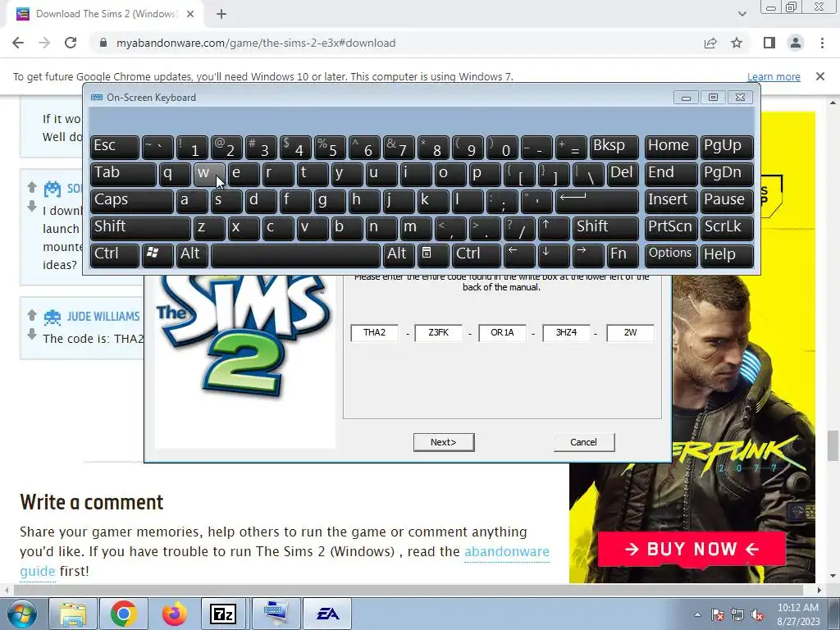Open Firefox from the taskbar
The height and width of the screenshot is (630, 840).
click(175, 614)
